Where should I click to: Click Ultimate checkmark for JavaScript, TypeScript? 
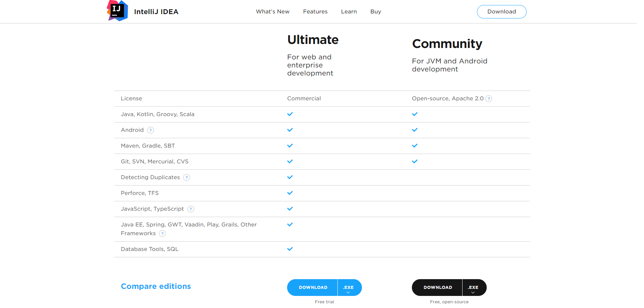tap(290, 209)
